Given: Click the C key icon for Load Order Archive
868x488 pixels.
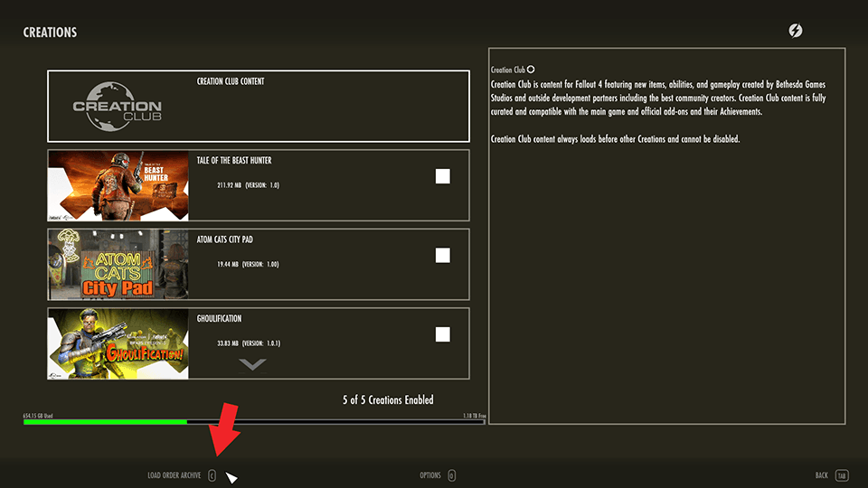Looking at the screenshot, I should tap(212, 475).
